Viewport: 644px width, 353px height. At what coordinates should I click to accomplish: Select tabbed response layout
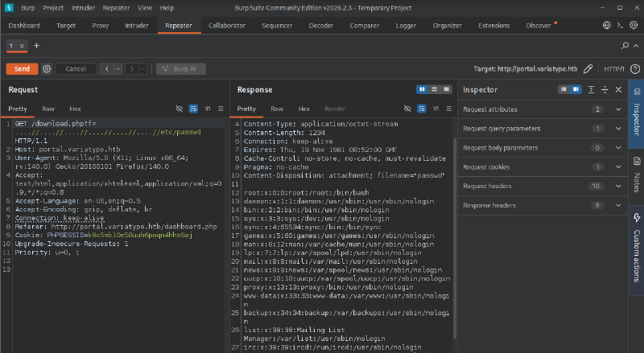coord(446,89)
